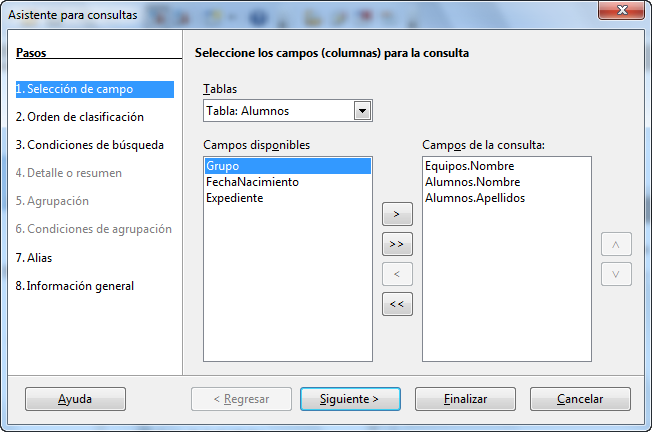Open the Tablas dropdown arrow
652x432 pixels.
click(x=362, y=111)
